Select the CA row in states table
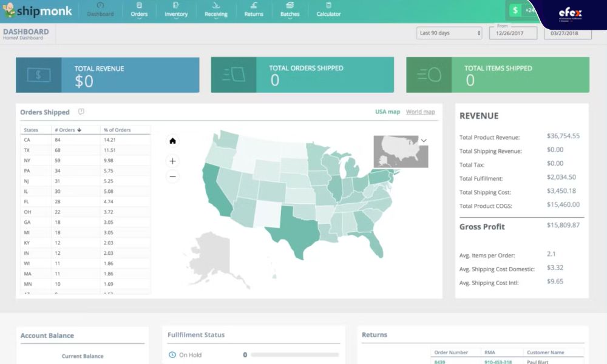Image resolution: width=607 pixels, height=364 pixels. point(85,140)
